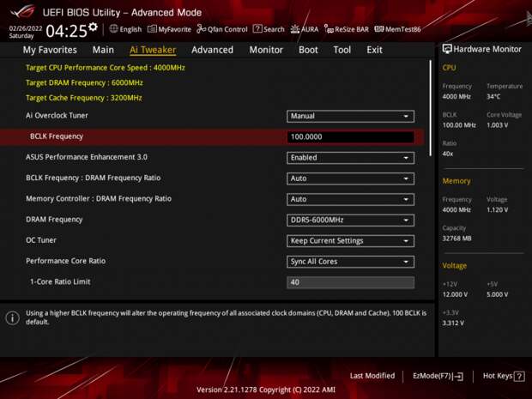
Task: Click CPU temperature 34°C value
Action: 493,97
